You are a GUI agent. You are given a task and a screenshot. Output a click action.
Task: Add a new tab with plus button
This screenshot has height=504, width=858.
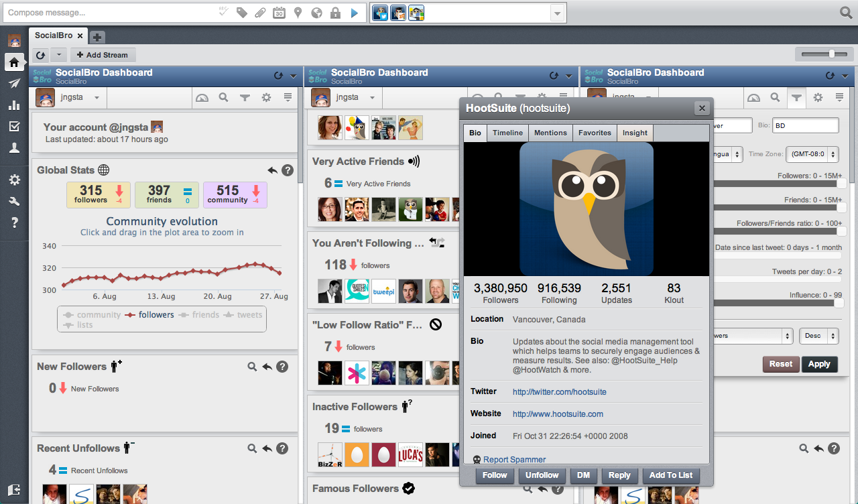point(97,37)
